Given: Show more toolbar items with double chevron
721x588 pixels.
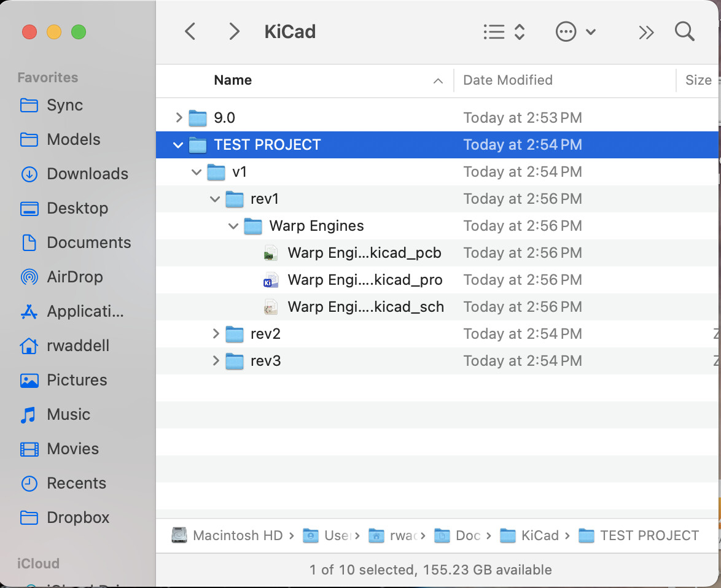Looking at the screenshot, I should pyautogui.click(x=646, y=33).
